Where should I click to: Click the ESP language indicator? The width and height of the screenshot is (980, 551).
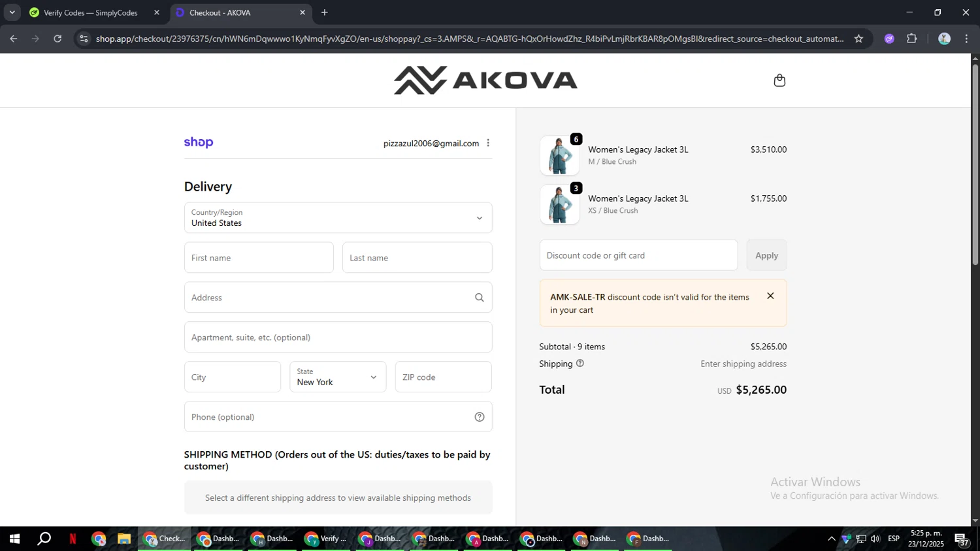click(894, 539)
